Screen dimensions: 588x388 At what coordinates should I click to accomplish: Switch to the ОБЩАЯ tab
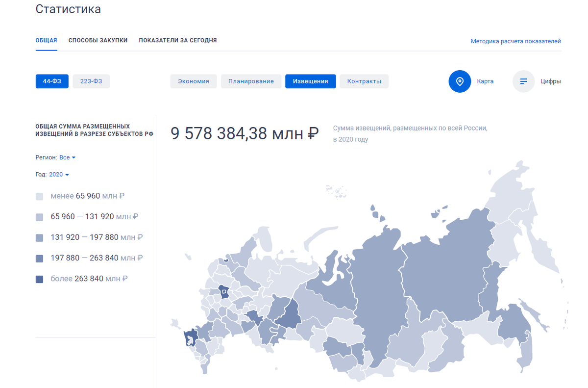pos(47,40)
